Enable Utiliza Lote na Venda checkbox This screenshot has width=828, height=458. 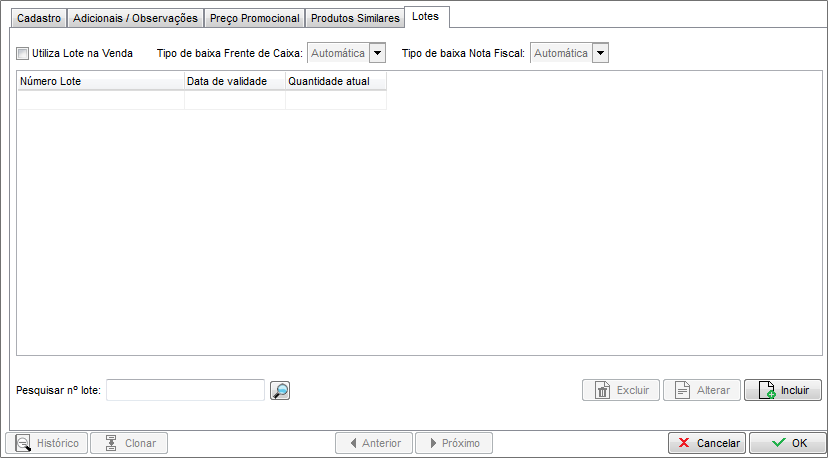pyautogui.click(x=23, y=53)
